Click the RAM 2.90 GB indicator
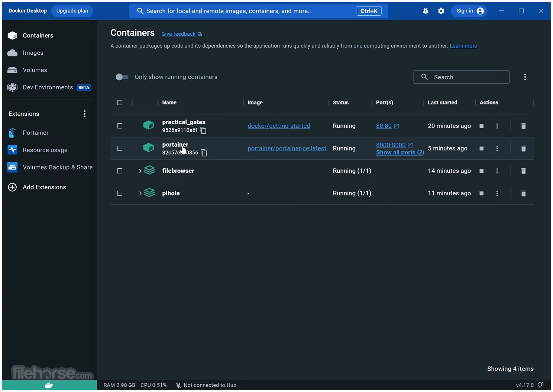This screenshot has width=553, height=392. 119,385
